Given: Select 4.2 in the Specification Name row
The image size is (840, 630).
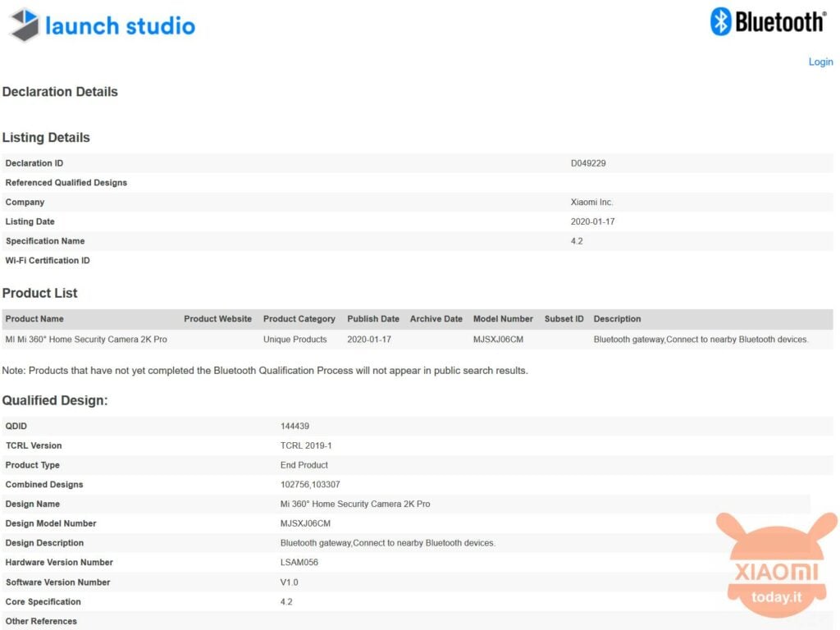Looking at the screenshot, I should point(577,241).
